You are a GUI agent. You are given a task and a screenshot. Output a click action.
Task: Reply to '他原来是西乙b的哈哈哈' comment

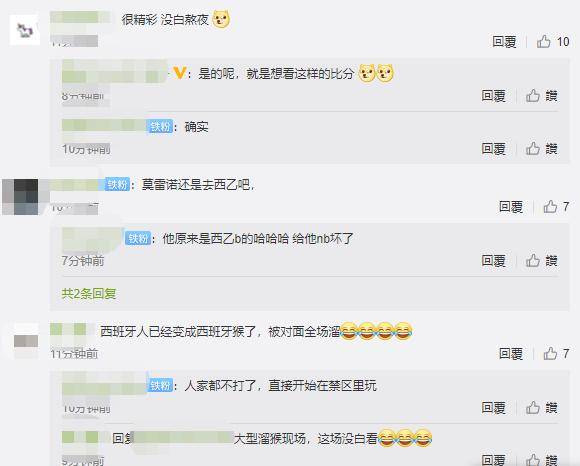click(493, 260)
